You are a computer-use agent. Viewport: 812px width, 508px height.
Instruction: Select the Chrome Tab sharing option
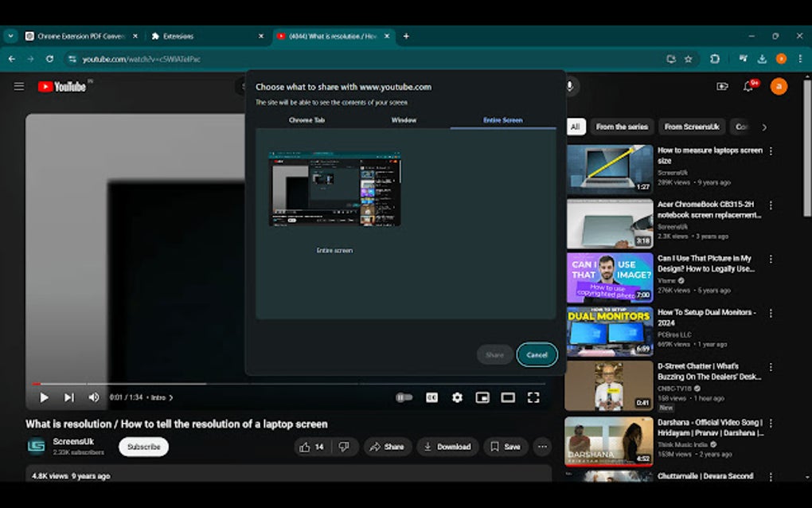coord(307,119)
